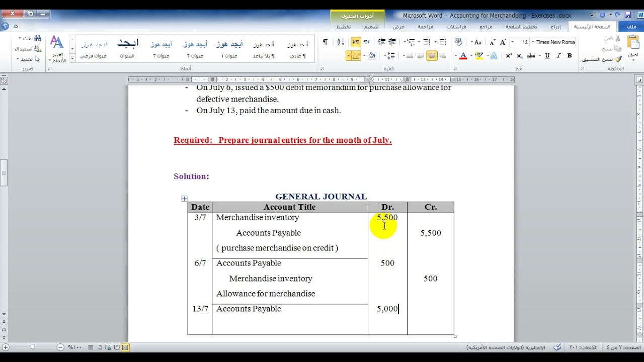Click the Paste (لصق) clipboard icon

click(x=633, y=43)
